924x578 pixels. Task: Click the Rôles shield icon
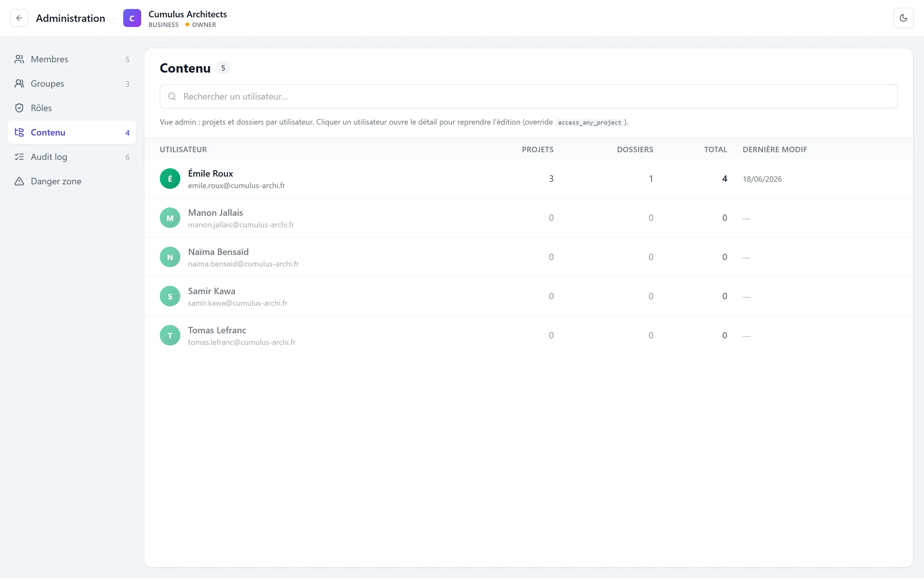point(19,108)
